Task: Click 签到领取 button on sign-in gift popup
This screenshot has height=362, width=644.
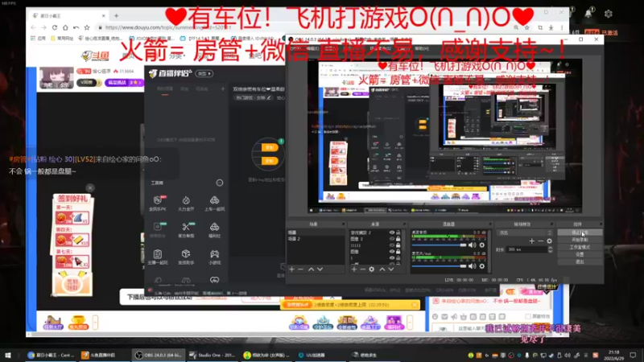Action: (x=72, y=284)
